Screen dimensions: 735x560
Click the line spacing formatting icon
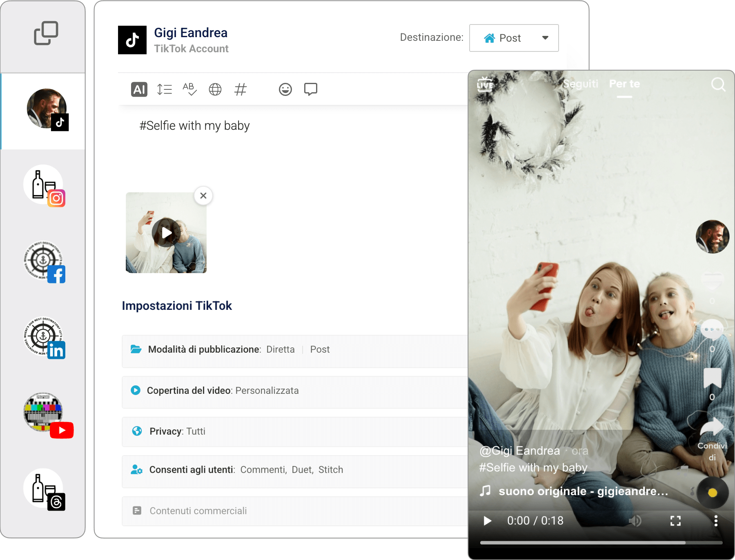tap(164, 89)
